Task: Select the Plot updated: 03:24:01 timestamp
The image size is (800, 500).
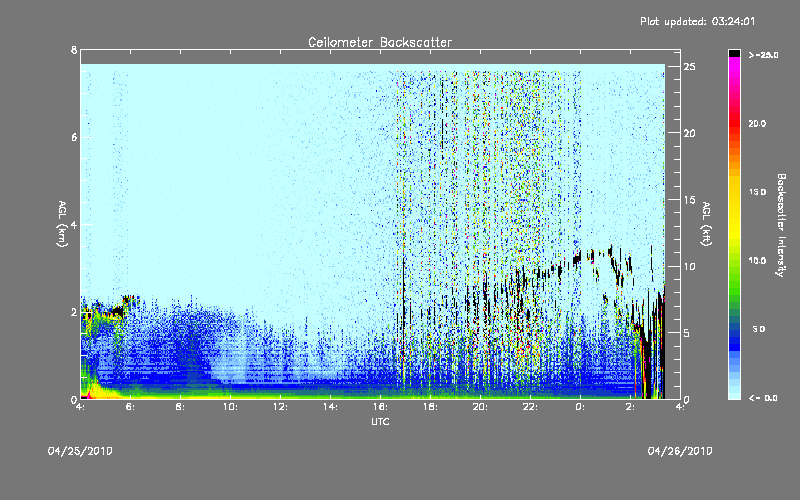Action: [x=697, y=21]
